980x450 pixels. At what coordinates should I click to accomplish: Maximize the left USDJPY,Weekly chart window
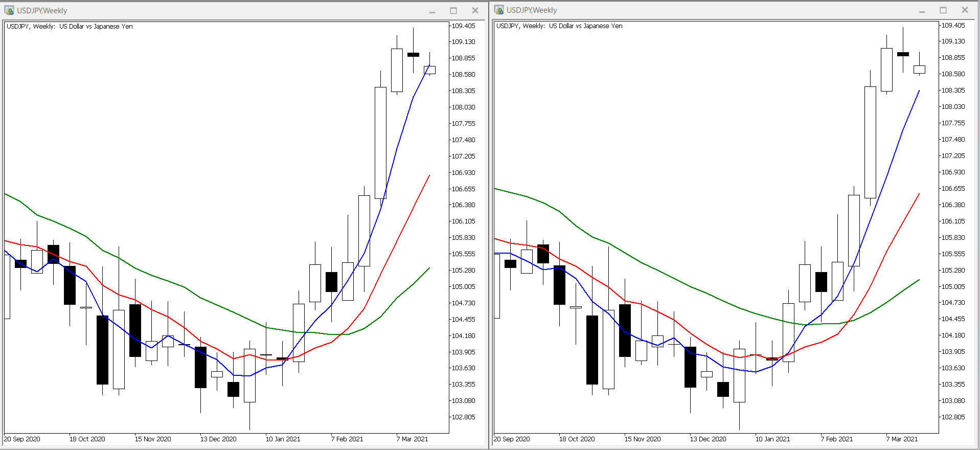point(453,11)
